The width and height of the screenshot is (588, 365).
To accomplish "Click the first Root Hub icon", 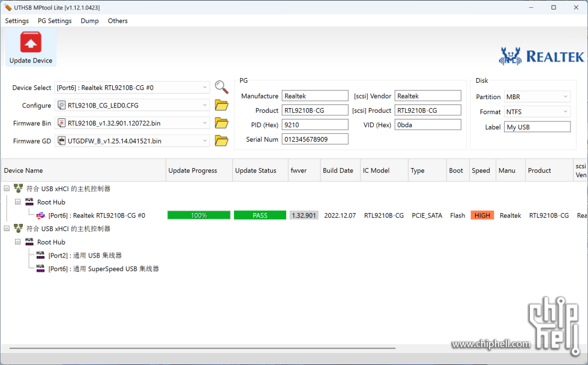I will point(29,202).
